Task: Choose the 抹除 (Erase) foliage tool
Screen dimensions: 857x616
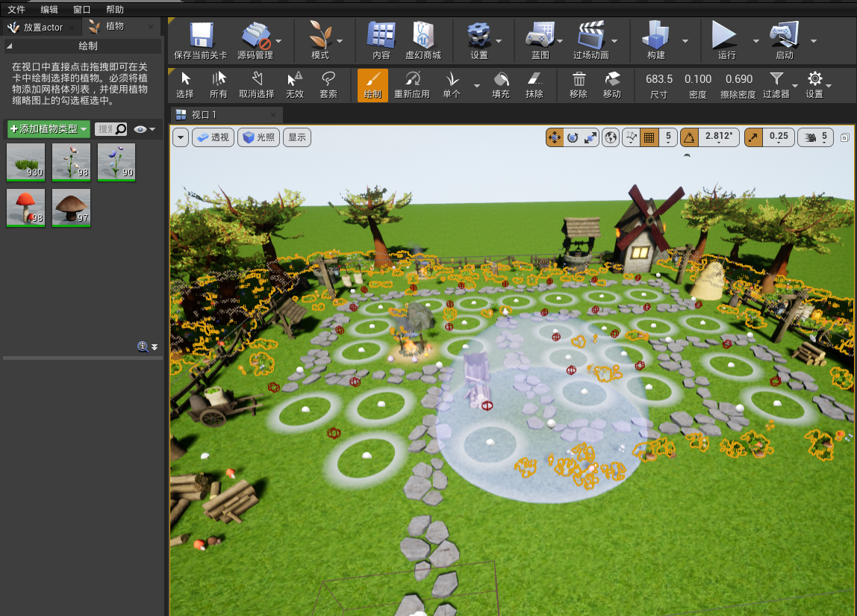Action: (x=534, y=85)
